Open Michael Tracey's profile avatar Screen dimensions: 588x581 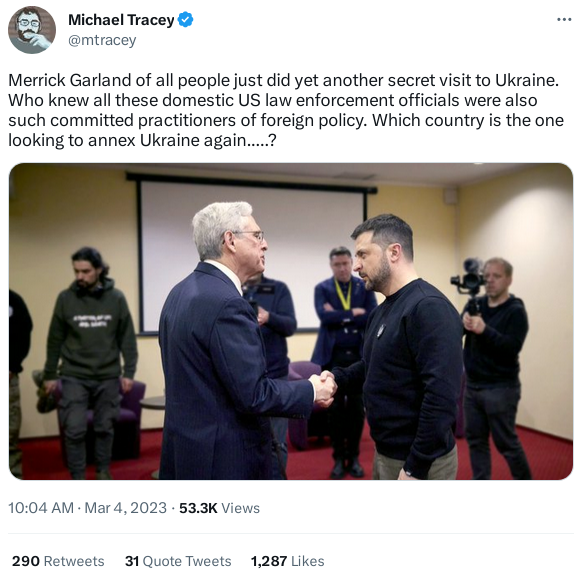(x=32, y=30)
